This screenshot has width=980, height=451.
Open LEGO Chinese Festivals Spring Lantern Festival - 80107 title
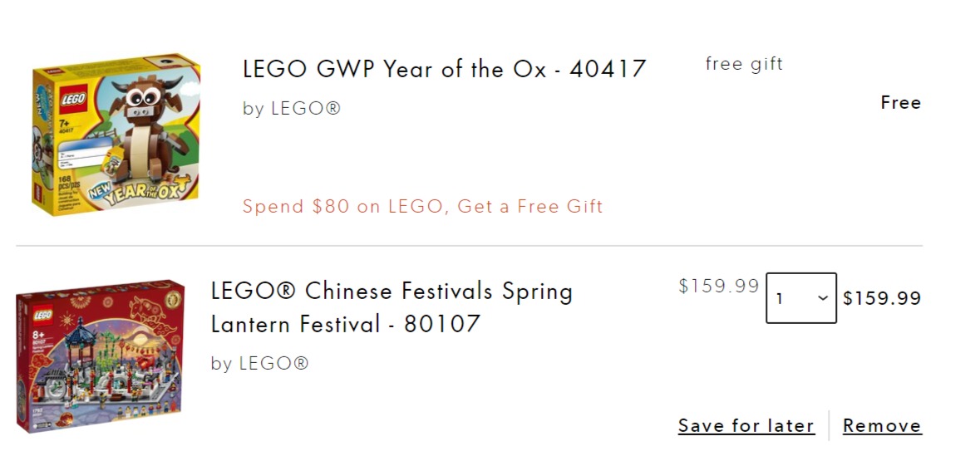point(392,307)
